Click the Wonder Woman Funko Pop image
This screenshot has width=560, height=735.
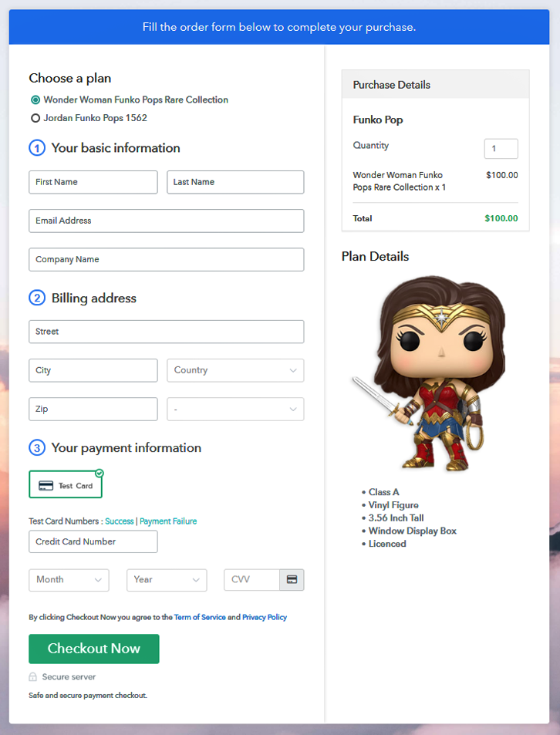pyautogui.click(x=430, y=373)
